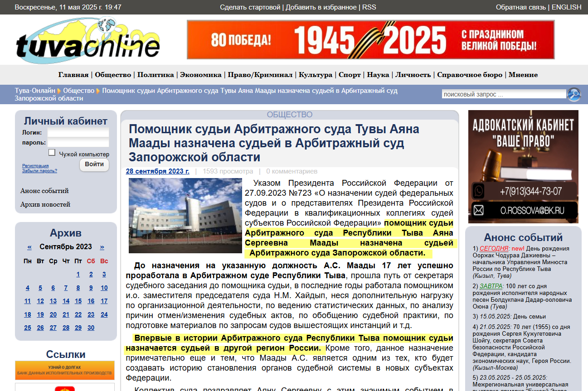Open the RSS feed from the top bar

370,7
